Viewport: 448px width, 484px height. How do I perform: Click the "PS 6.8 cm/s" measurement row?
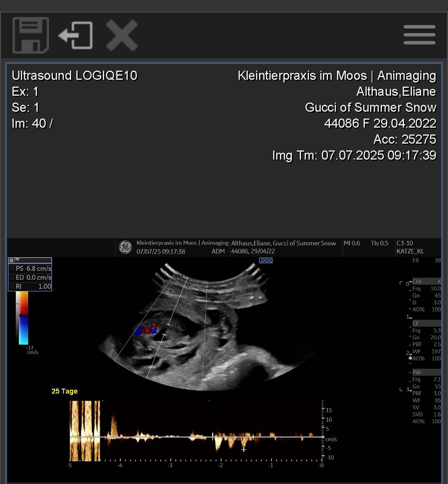pos(30,268)
